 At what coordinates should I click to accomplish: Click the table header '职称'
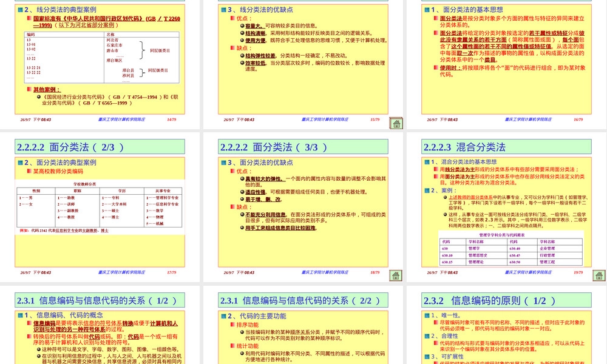pyautogui.click(x=78, y=190)
